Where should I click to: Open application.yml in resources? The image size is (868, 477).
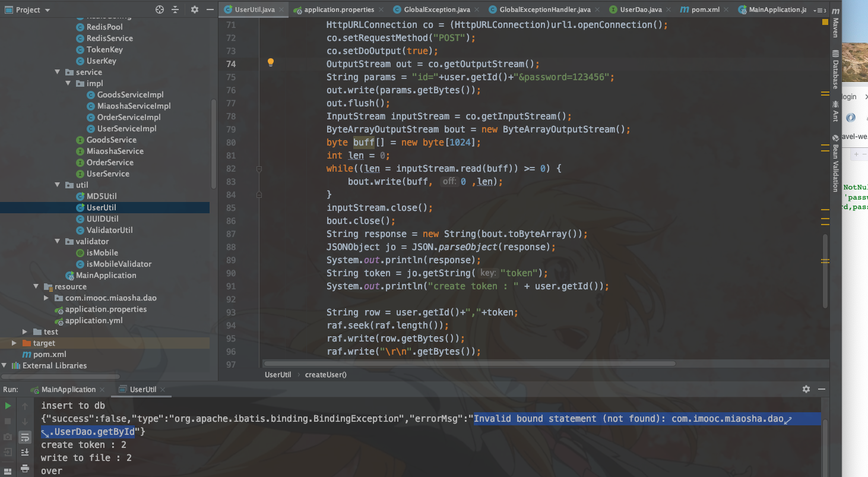(94, 320)
